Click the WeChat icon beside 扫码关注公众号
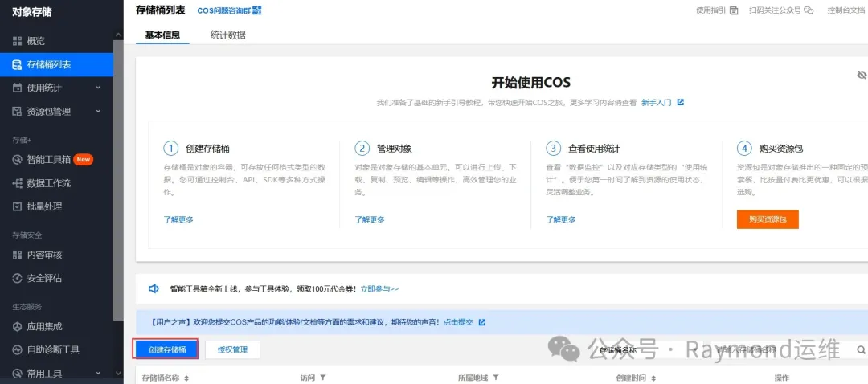Screen dimensions: 868x384 point(809,10)
